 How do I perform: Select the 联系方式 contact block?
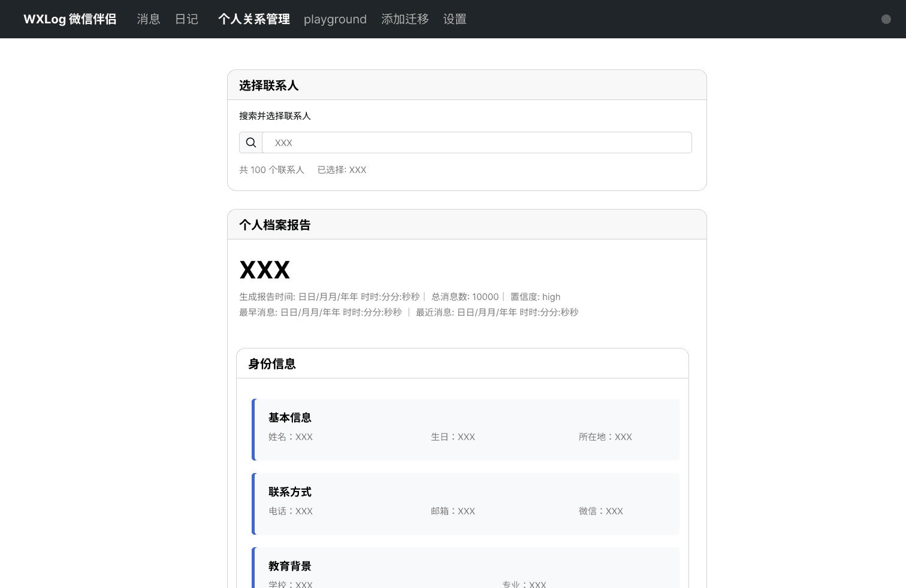click(x=290, y=492)
